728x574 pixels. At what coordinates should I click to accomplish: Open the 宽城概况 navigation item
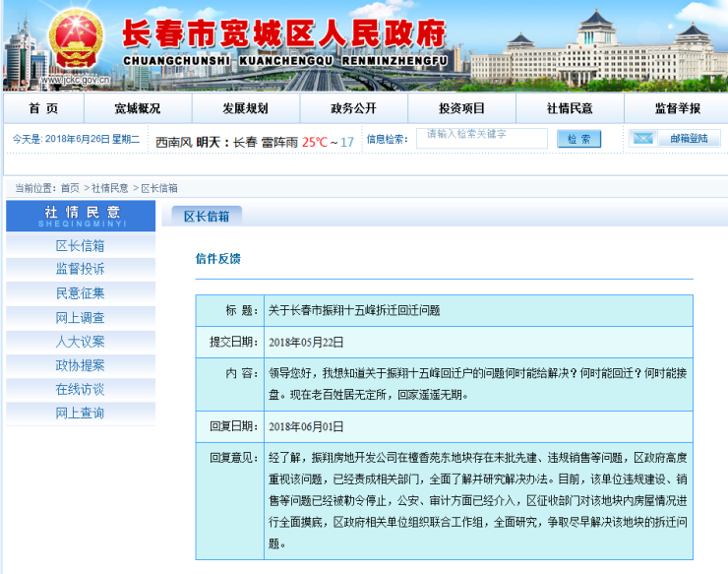[x=138, y=108]
